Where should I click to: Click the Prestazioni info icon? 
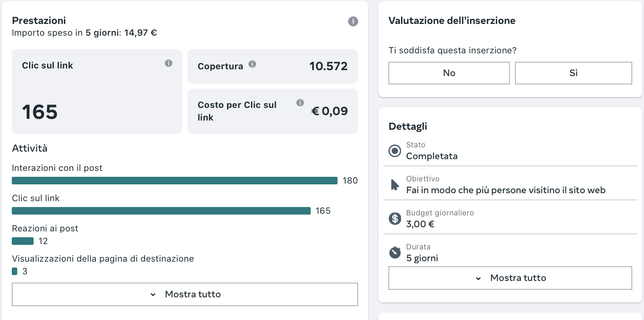click(x=353, y=21)
